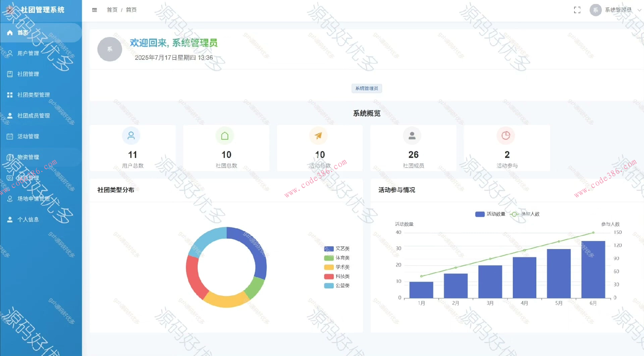Click the 社团管理 book icon
644x356 pixels.
coord(10,74)
